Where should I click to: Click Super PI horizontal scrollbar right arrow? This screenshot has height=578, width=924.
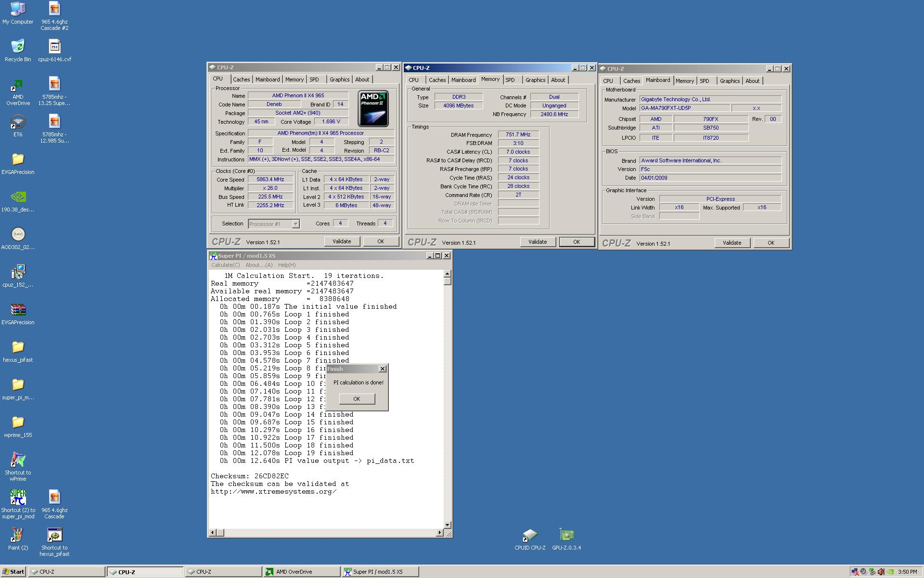point(439,533)
